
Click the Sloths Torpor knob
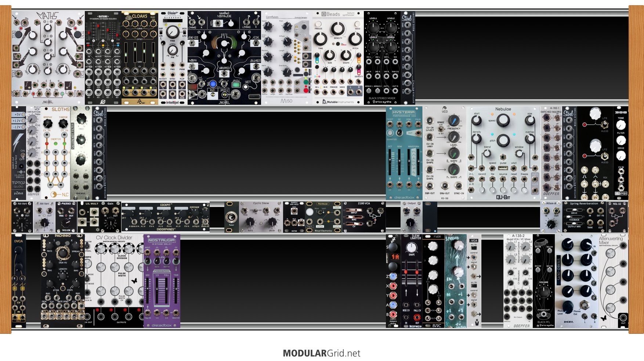[x=64, y=124]
